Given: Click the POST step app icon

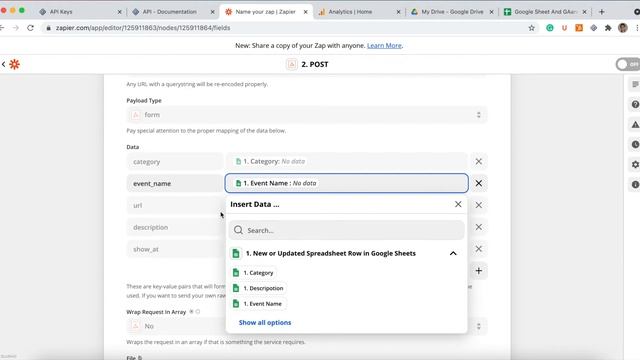Looking at the screenshot, I should point(291,64).
